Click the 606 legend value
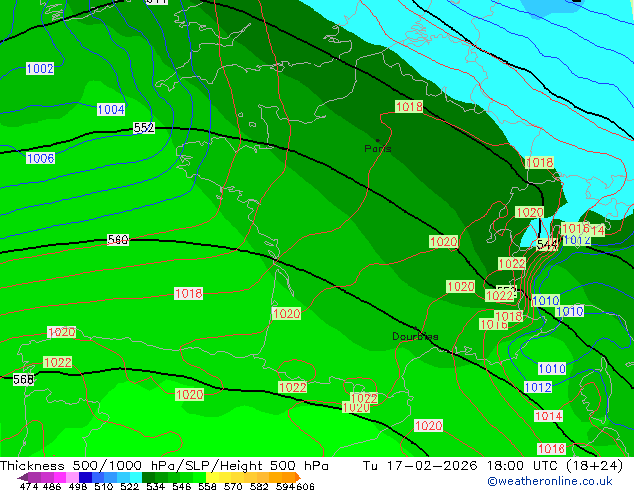 305,486
